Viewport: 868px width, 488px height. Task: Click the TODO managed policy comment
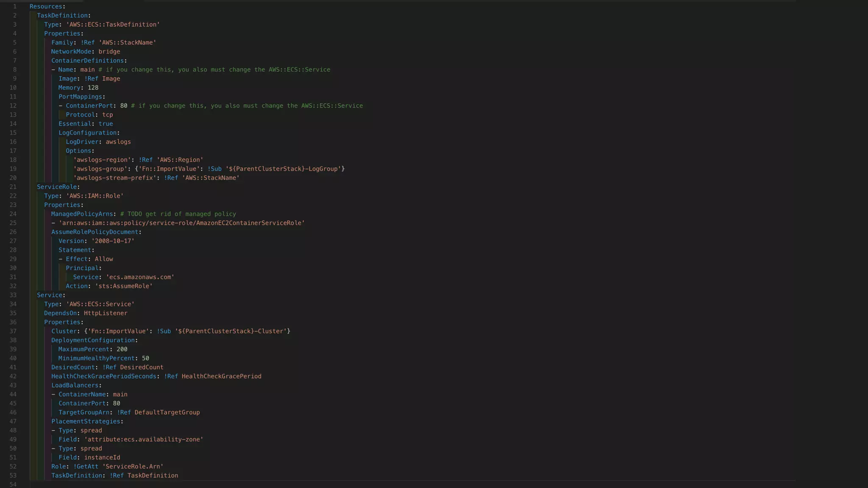(x=178, y=214)
